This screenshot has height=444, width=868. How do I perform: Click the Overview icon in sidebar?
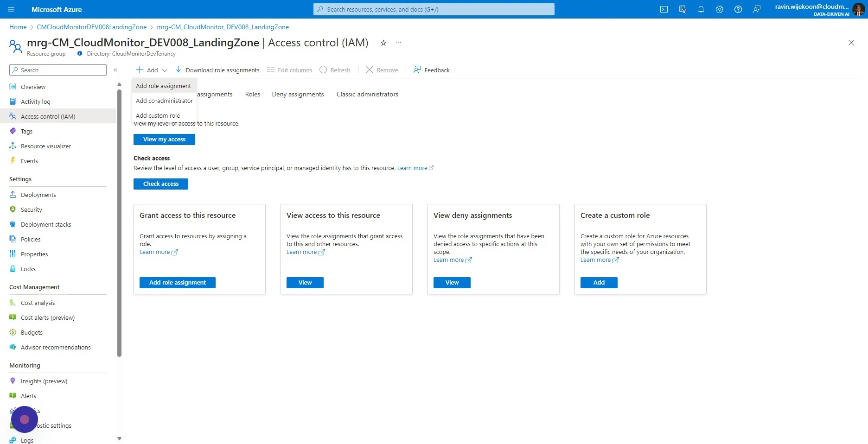[x=13, y=87]
